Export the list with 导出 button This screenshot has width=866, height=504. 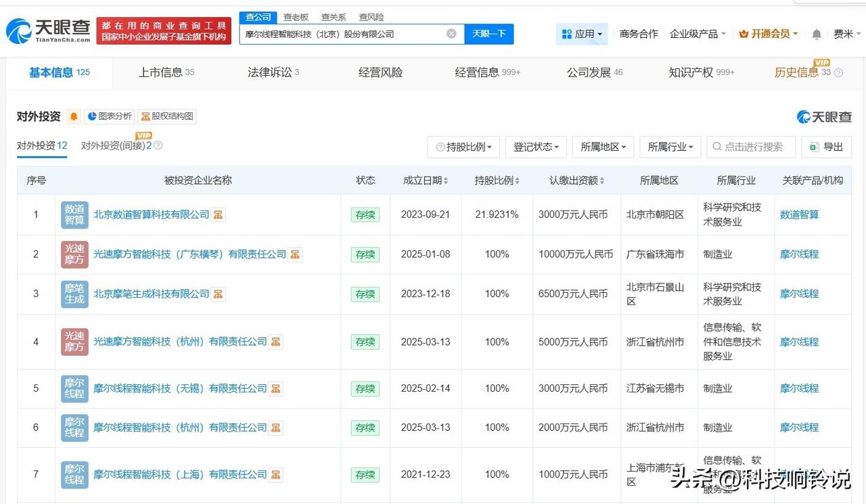[826, 147]
